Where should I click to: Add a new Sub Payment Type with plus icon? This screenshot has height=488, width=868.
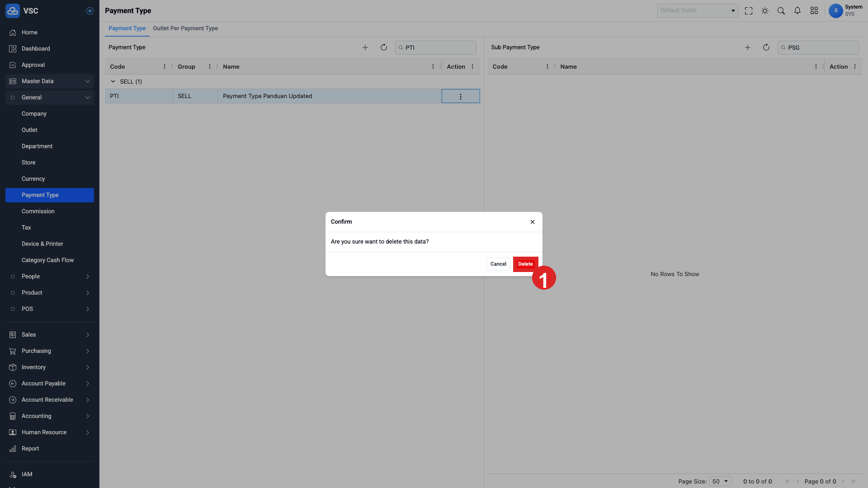point(748,47)
